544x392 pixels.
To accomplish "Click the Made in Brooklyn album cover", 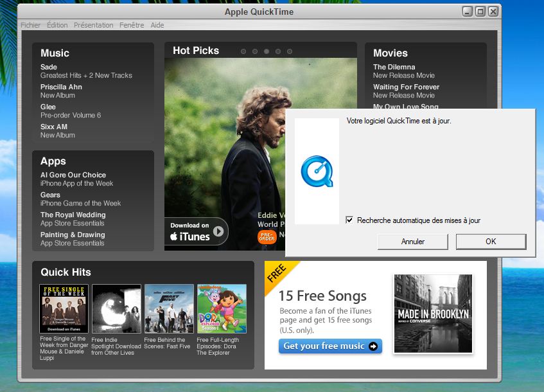I will click(433, 314).
